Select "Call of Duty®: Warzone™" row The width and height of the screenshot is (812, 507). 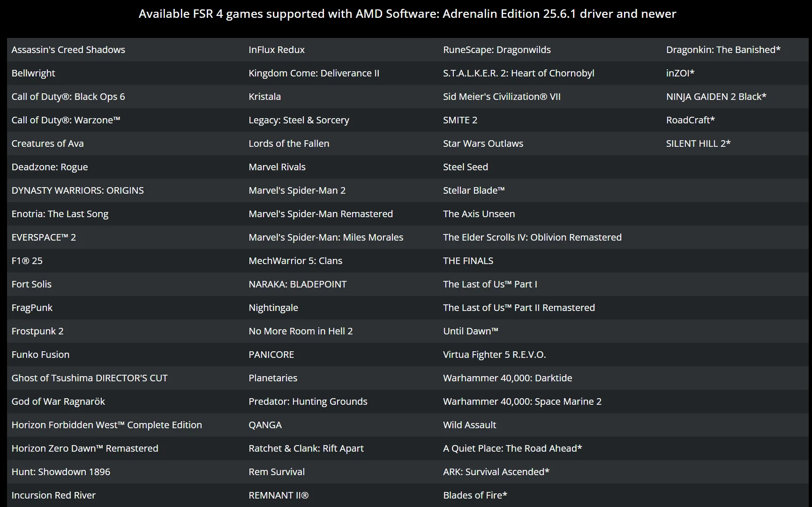[x=66, y=120]
